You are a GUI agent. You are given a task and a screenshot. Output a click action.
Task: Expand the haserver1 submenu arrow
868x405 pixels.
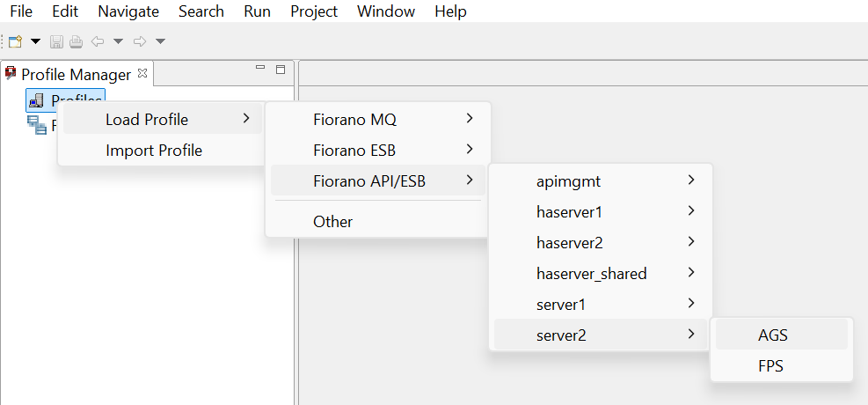pyautogui.click(x=691, y=211)
